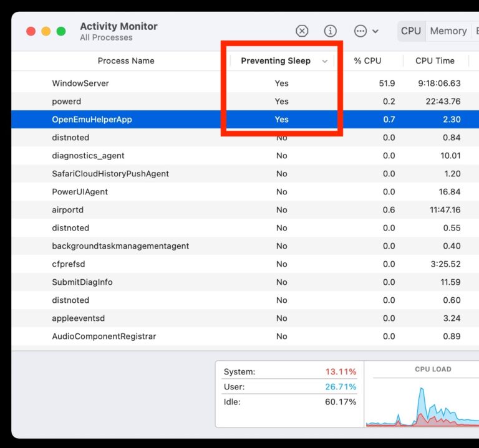479x448 pixels.
Task: Expand the more-actions dropdown chevron
Action: pos(375,31)
